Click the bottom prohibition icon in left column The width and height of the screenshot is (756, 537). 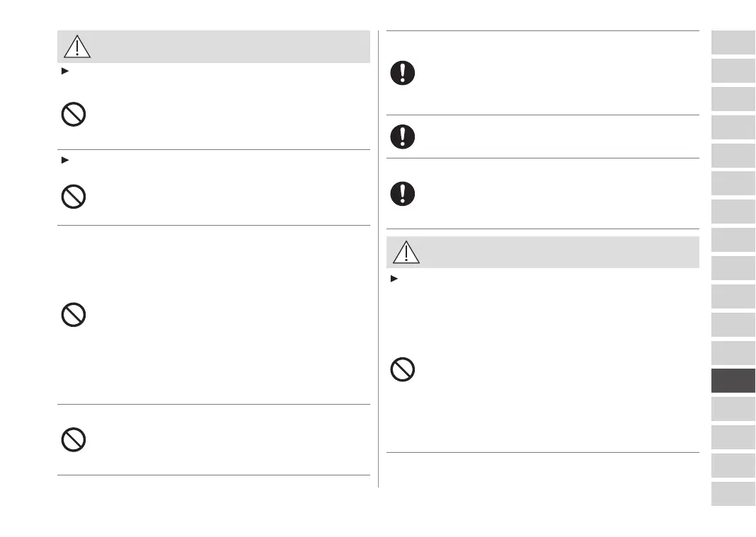click(74, 440)
